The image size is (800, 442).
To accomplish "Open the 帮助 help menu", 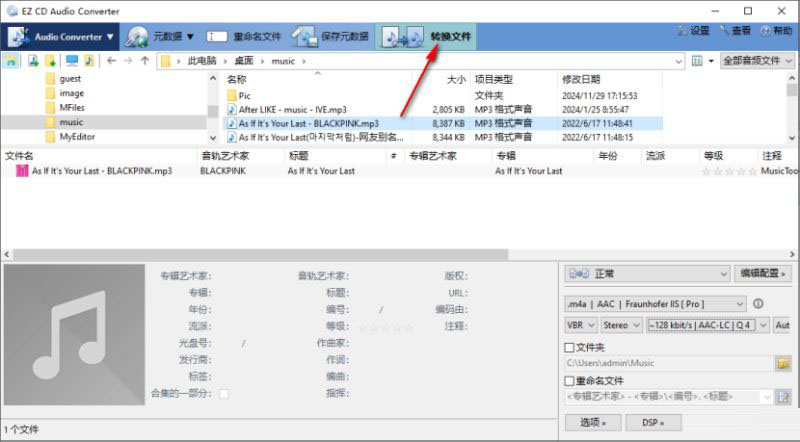I will [x=776, y=31].
